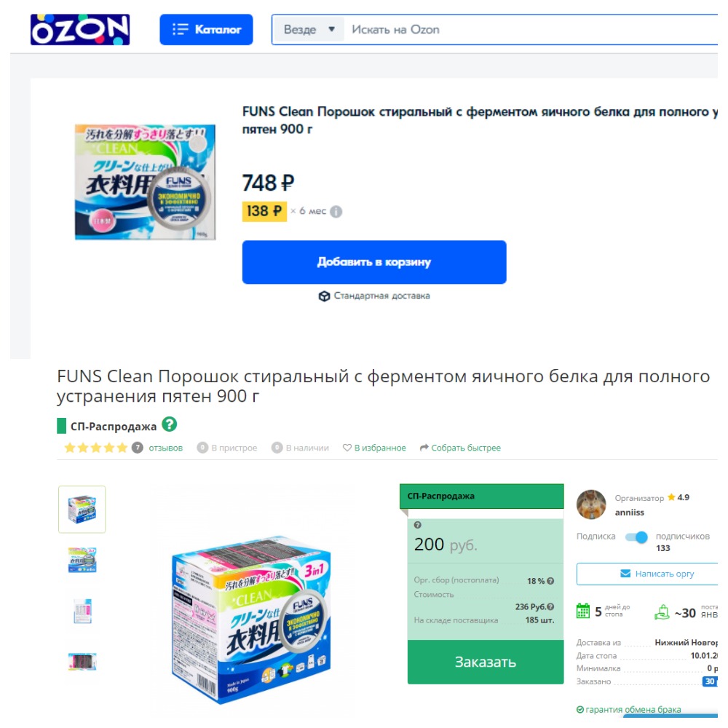Click help icon next to 18 % fee

pos(550,581)
